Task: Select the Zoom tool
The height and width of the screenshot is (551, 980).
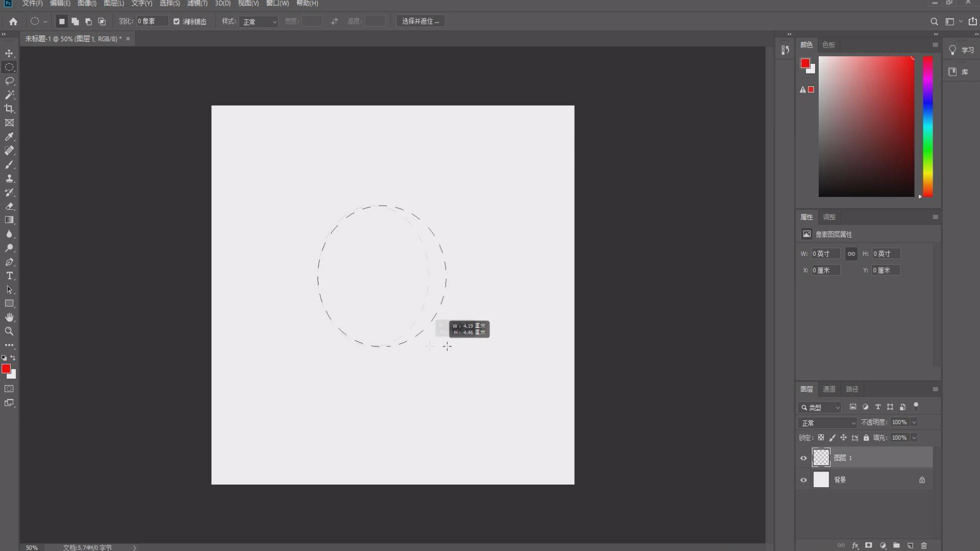Action: point(9,332)
